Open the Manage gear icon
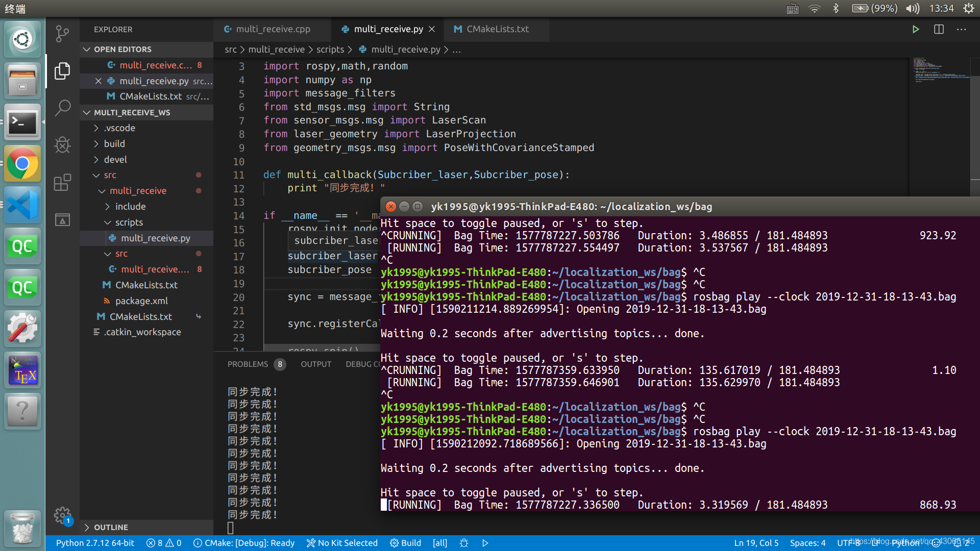 click(x=62, y=515)
